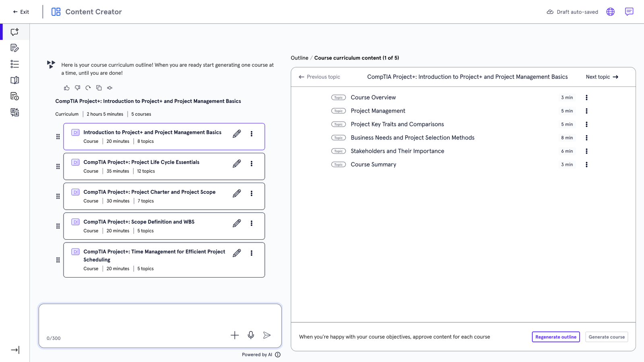The height and width of the screenshot is (362, 644).
Task: Click the drag handle for Scope Definition and WBS
Action: point(58,226)
